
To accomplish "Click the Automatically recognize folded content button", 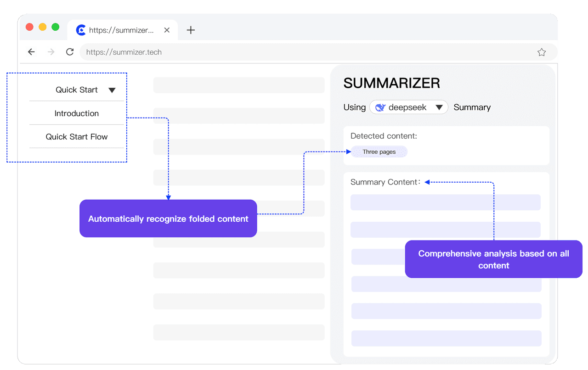I will point(168,219).
